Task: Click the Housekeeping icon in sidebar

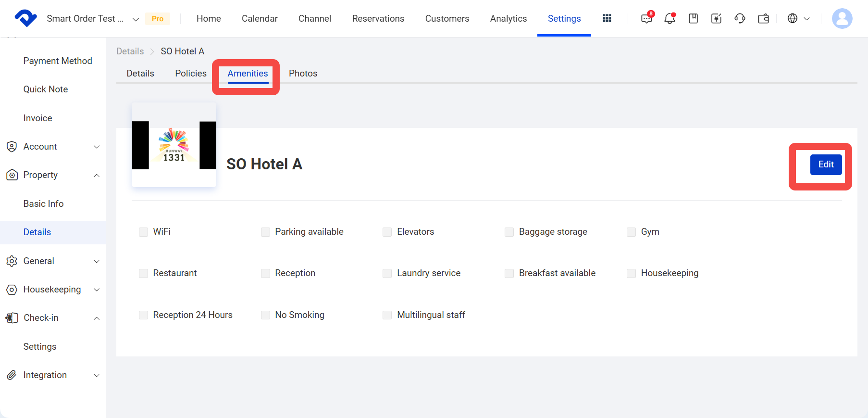Action: pyautogui.click(x=12, y=290)
